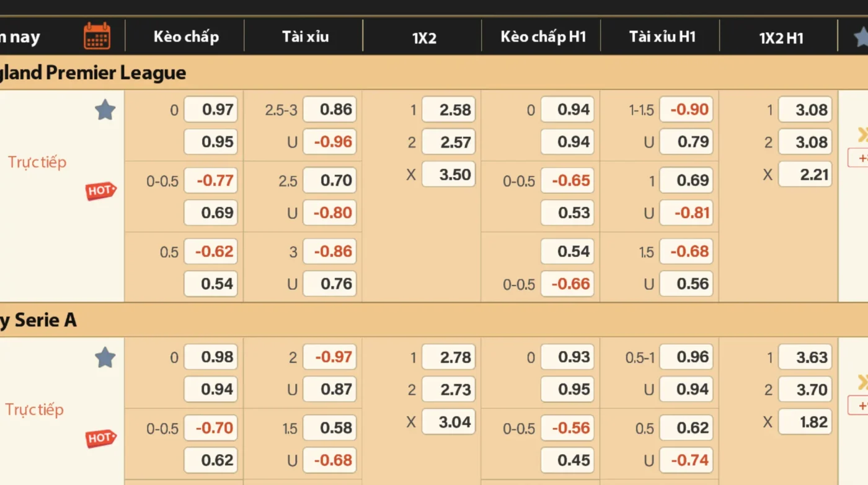Choose first-half under odds -0.81
The image size is (868, 485).
pyautogui.click(x=686, y=212)
